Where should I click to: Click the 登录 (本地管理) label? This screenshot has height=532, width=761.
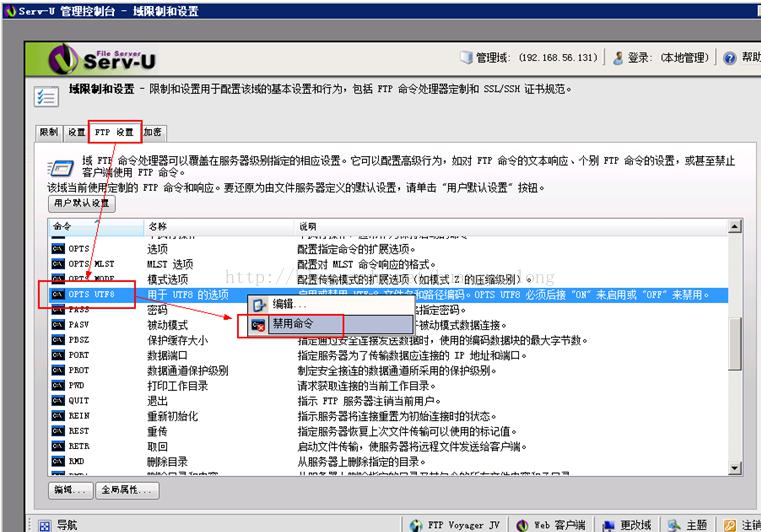pos(668,58)
